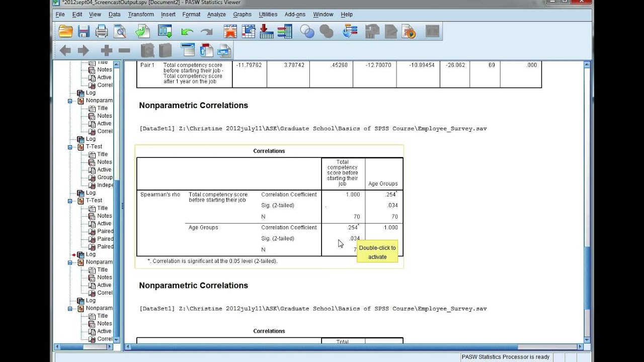Collapse the first Nonparam outline node

(x=70, y=101)
